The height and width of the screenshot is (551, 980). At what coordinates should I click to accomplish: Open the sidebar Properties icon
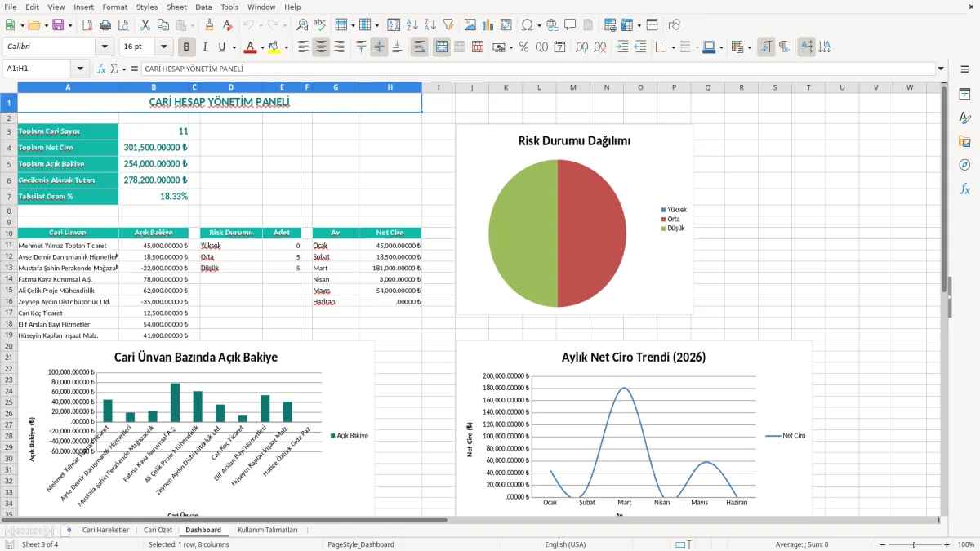click(964, 94)
